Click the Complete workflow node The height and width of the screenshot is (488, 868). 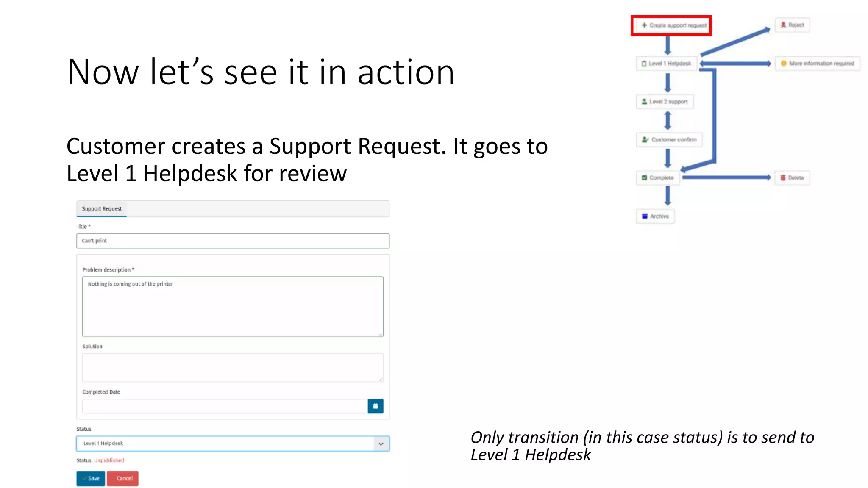658,178
